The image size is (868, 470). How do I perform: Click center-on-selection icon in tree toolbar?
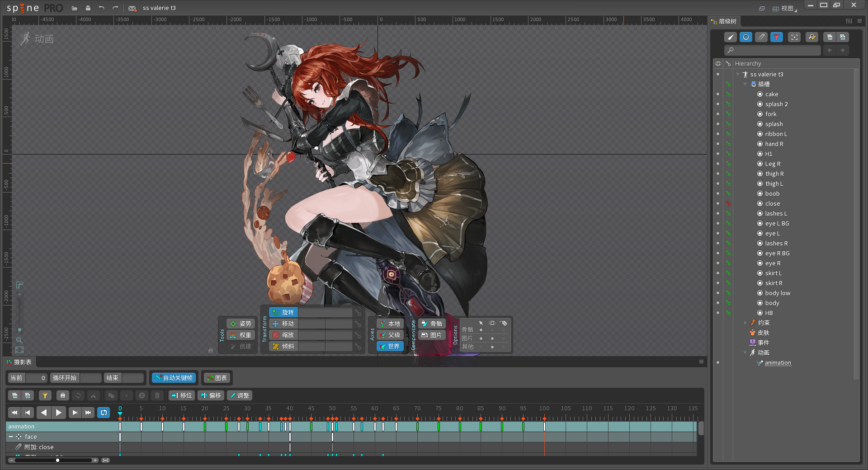click(794, 37)
